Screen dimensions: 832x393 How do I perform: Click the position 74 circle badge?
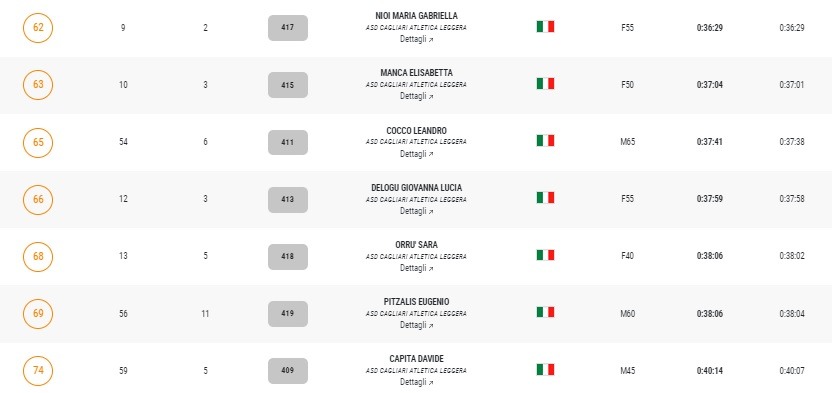(38, 370)
